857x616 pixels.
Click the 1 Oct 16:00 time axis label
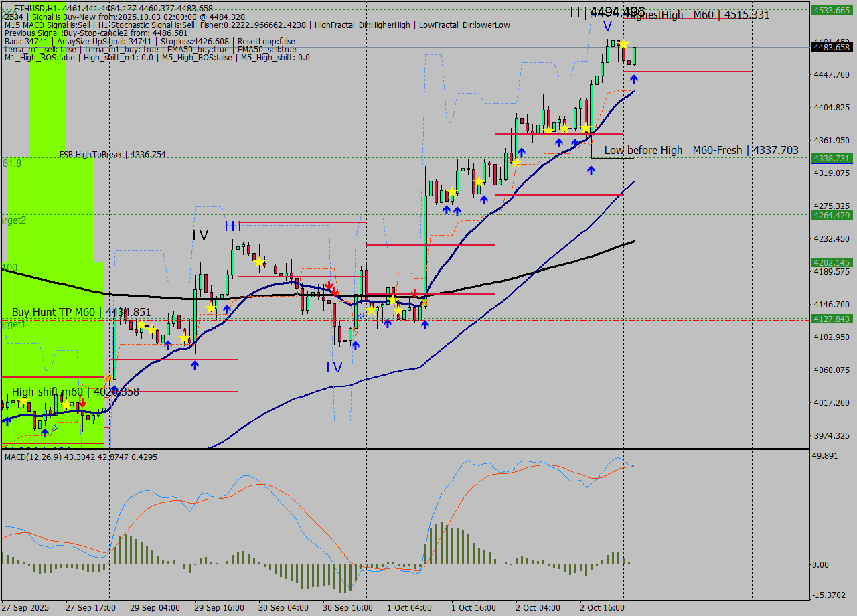click(x=473, y=607)
